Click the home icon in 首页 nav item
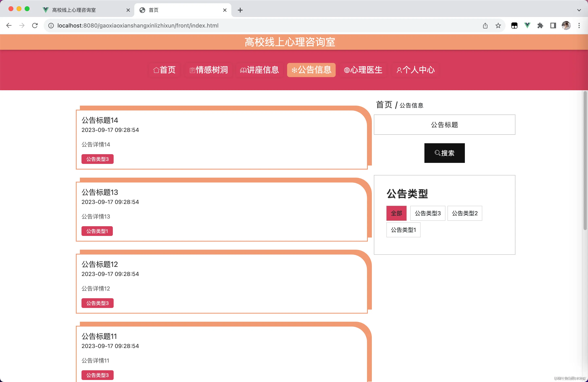The image size is (588, 382). (x=156, y=70)
